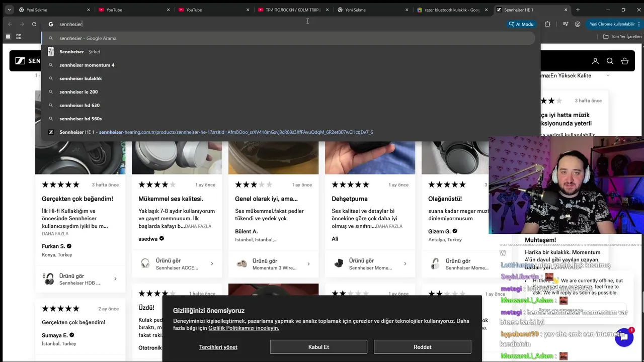
Task: Open the Chrome profile avatar icon
Action: coord(578,24)
